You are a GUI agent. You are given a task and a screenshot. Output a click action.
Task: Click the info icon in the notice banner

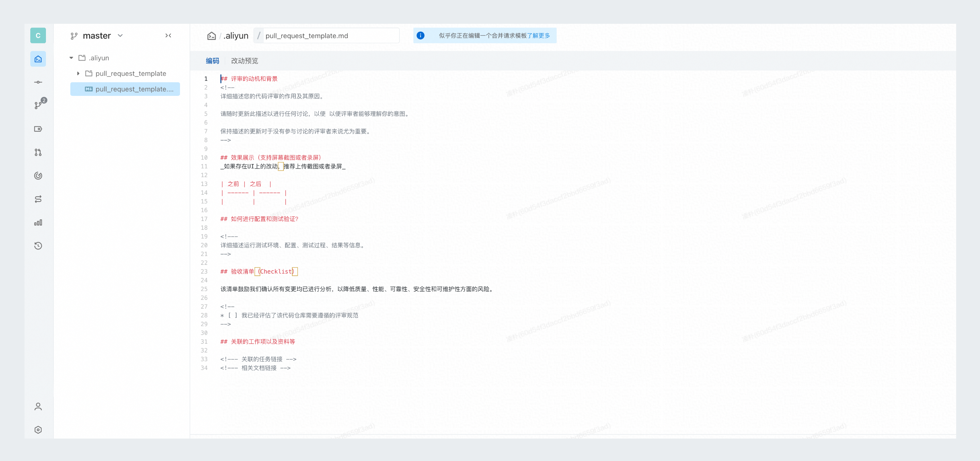point(420,35)
